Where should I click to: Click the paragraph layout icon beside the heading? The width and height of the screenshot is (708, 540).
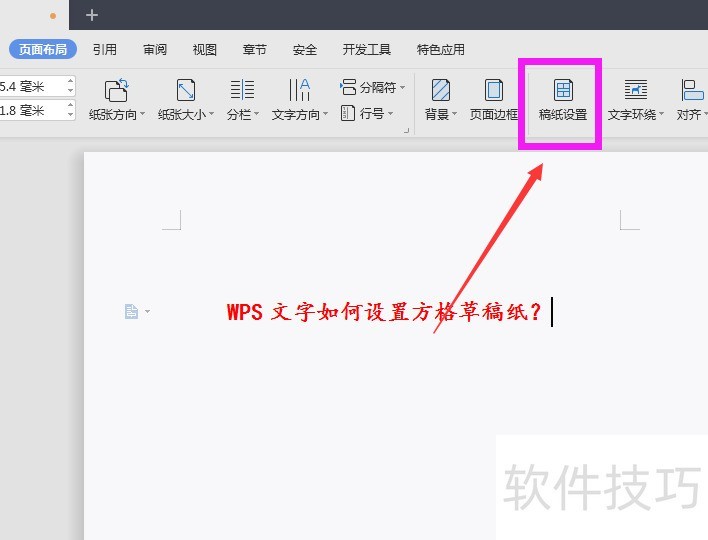131,311
